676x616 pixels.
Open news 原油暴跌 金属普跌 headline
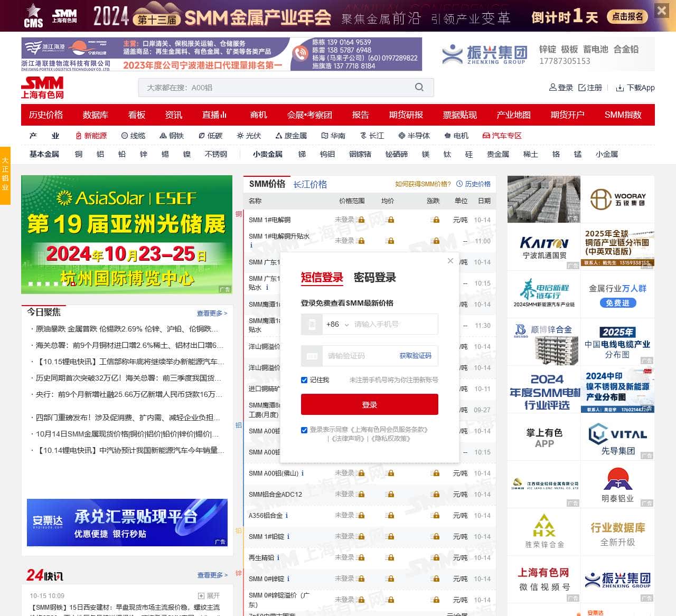click(x=126, y=329)
